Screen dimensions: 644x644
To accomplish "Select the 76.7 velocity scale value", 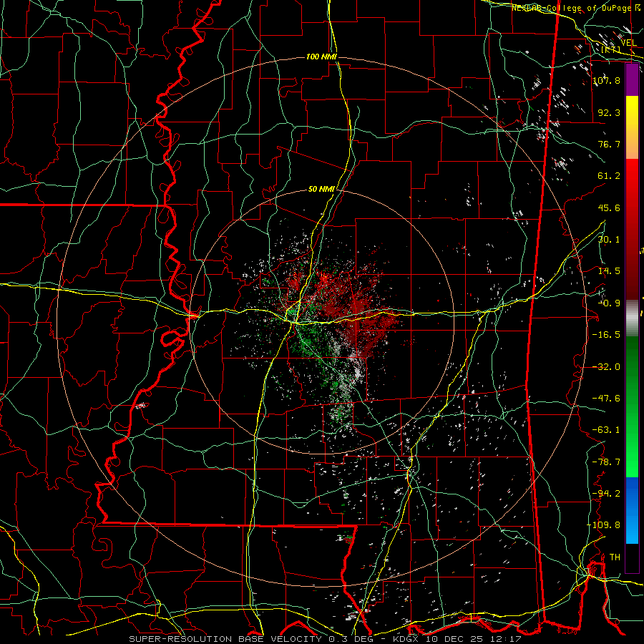I will point(609,144).
